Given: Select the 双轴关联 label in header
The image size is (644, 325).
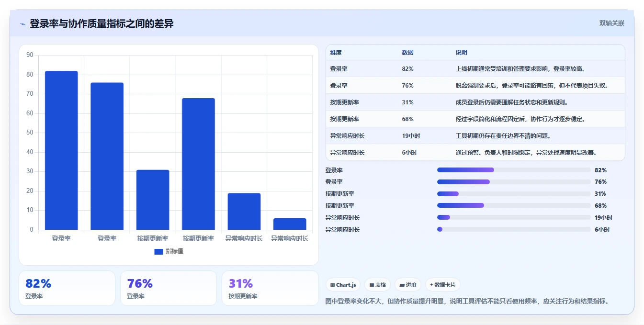Looking at the screenshot, I should (612, 23).
